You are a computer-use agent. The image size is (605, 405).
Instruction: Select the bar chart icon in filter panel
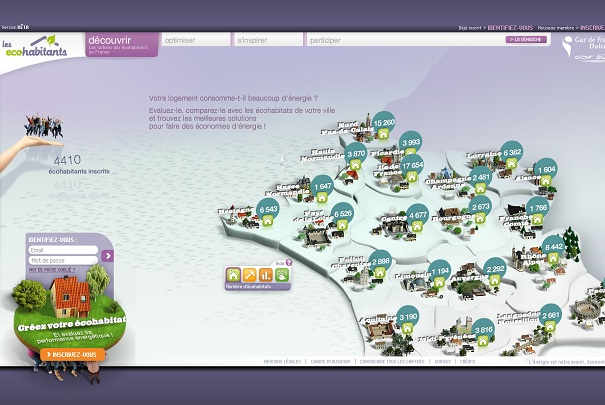[266, 275]
